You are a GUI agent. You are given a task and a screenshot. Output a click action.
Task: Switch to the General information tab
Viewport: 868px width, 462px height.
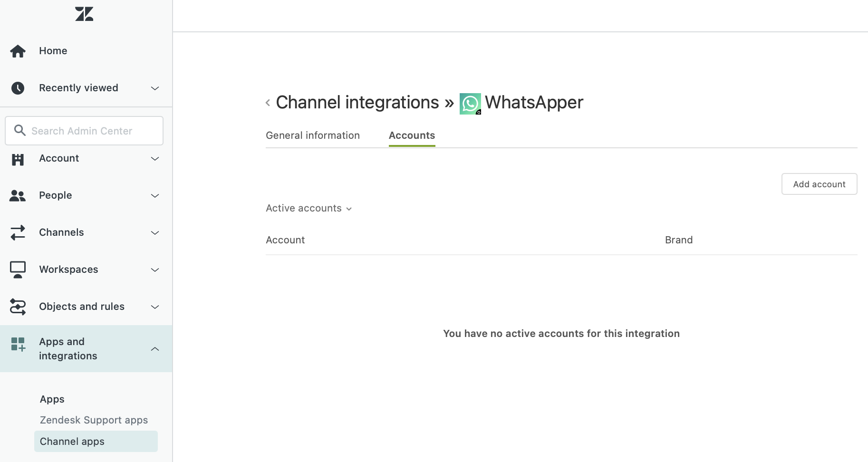pyautogui.click(x=313, y=135)
